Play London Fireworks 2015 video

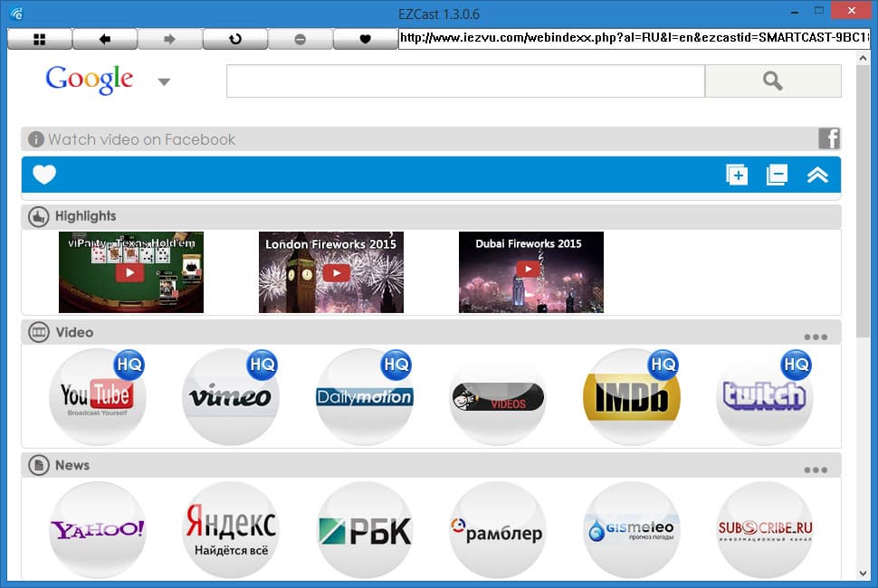click(x=331, y=272)
